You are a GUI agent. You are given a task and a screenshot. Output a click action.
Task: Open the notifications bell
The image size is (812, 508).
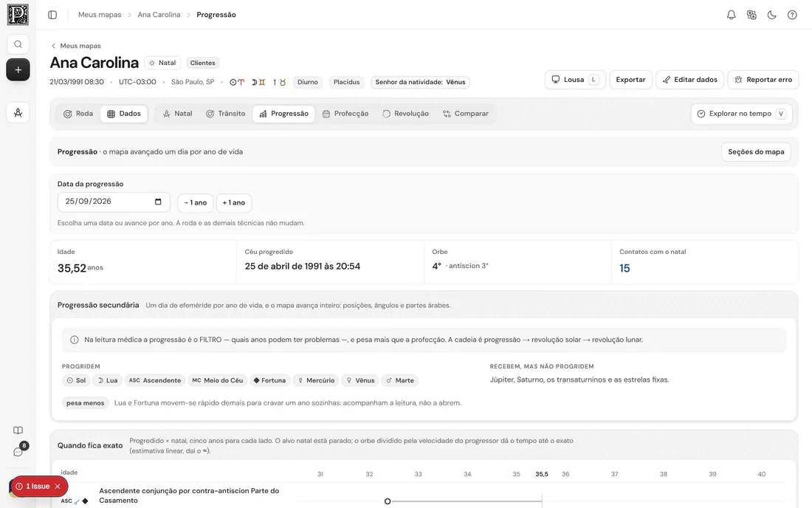[x=731, y=15]
